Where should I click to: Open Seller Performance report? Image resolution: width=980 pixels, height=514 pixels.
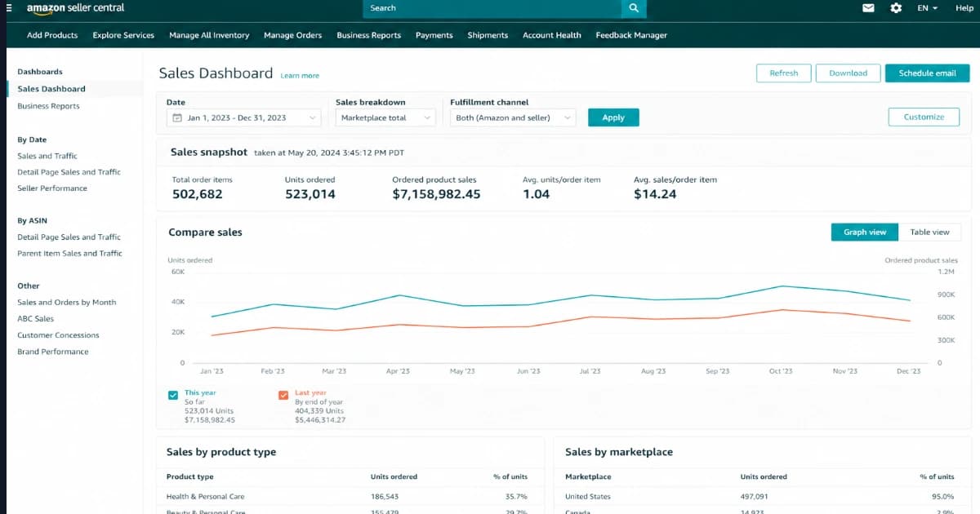tap(52, 188)
